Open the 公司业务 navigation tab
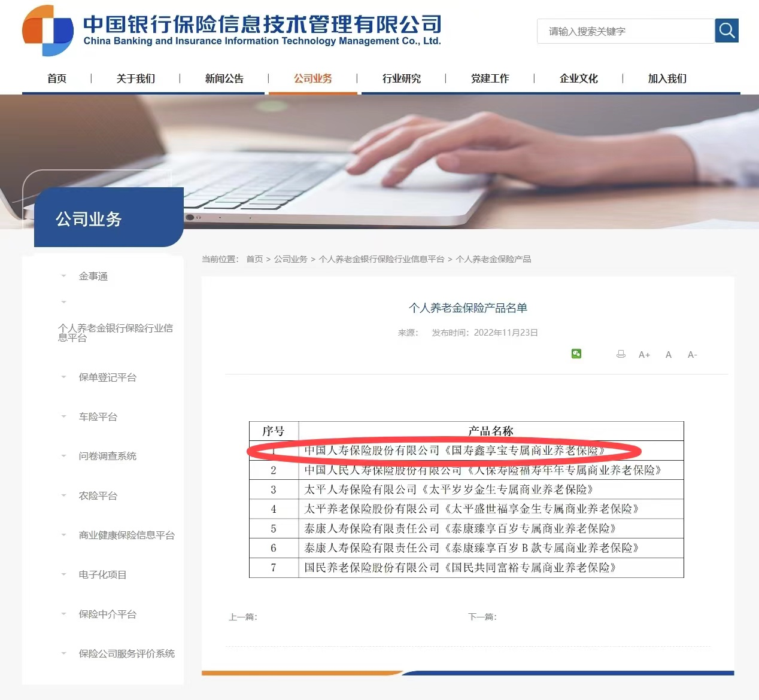Screen dimensions: 759x700 312,78
